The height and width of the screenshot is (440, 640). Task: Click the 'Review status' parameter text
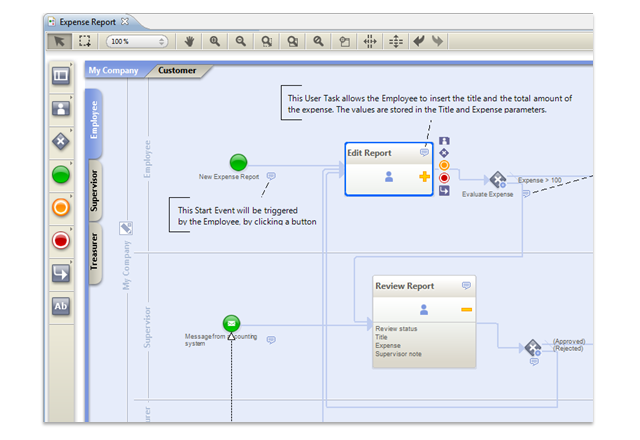click(x=396, y=329)
